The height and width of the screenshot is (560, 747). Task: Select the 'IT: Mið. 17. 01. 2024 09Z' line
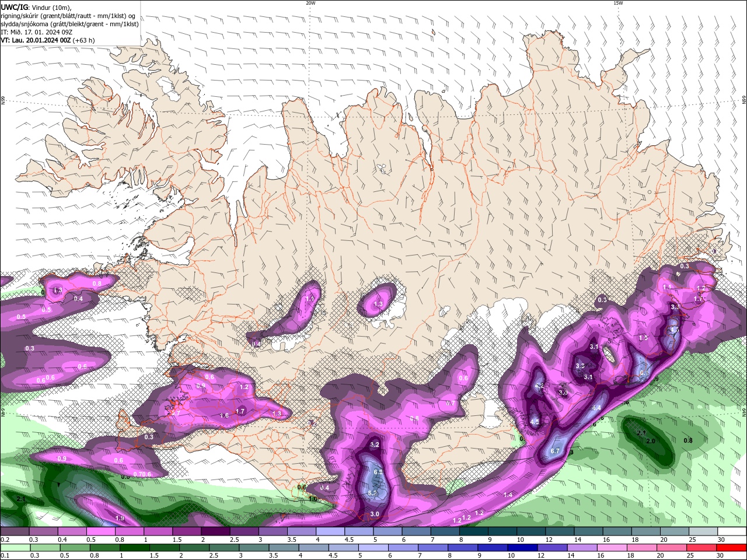coord(37,32)
